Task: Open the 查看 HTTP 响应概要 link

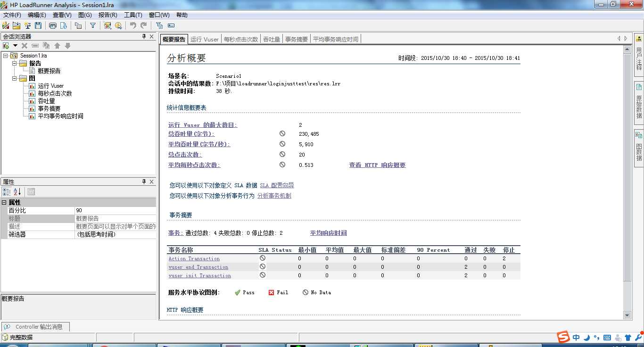Action: [x=377, y=165]
